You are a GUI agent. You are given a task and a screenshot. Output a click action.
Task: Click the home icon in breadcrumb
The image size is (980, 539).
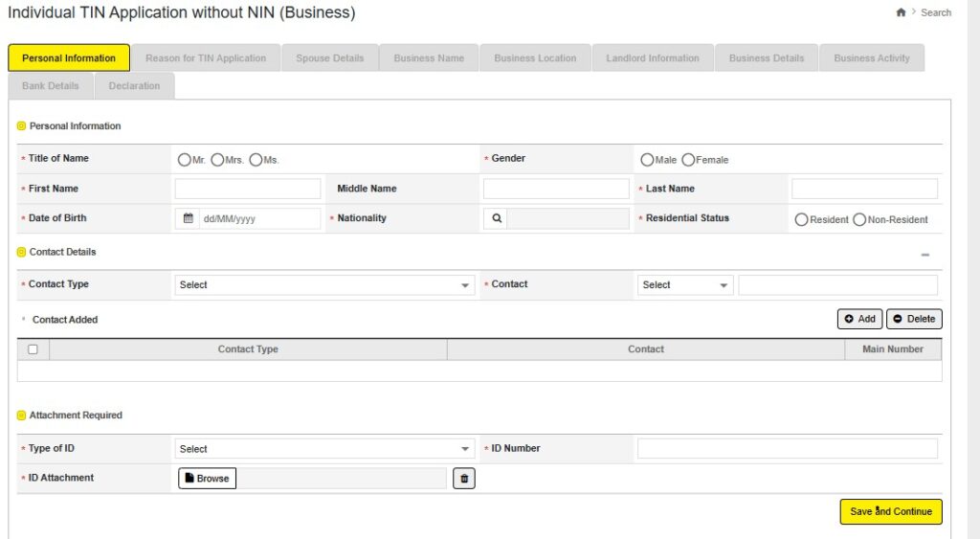coord(901,12)
